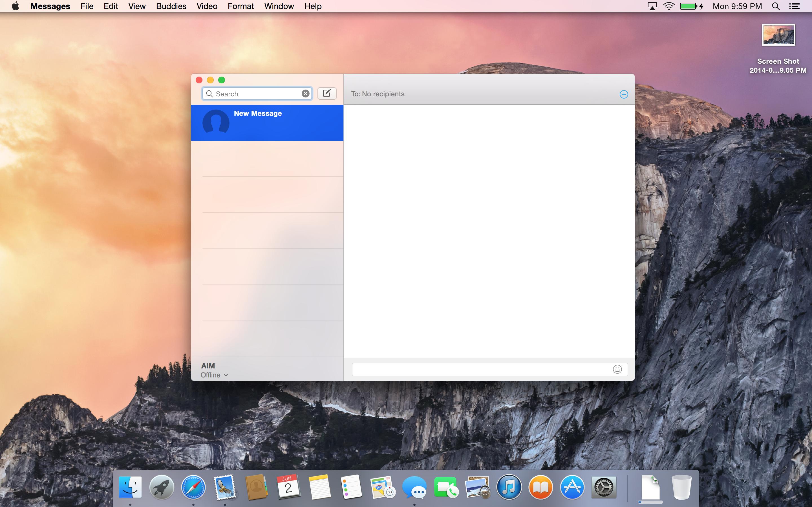
Task: Open the Screen Shot desktop thumbnail
Action: pos(778,35)
